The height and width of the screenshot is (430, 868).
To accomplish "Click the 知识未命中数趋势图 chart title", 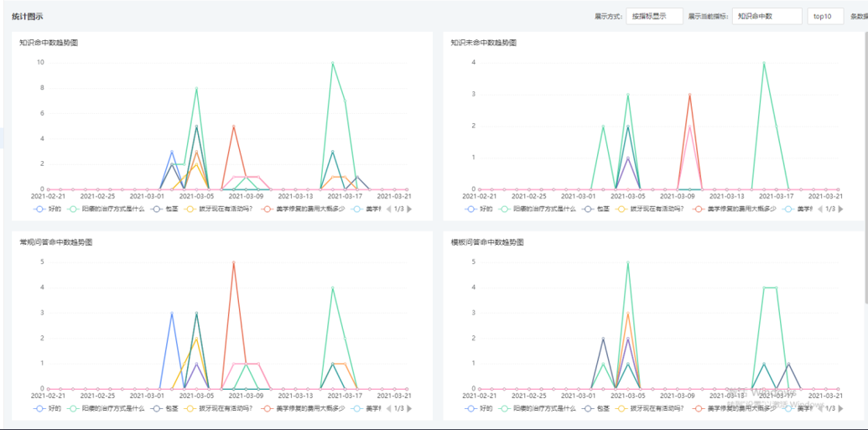I will click(x=483, y=43).
